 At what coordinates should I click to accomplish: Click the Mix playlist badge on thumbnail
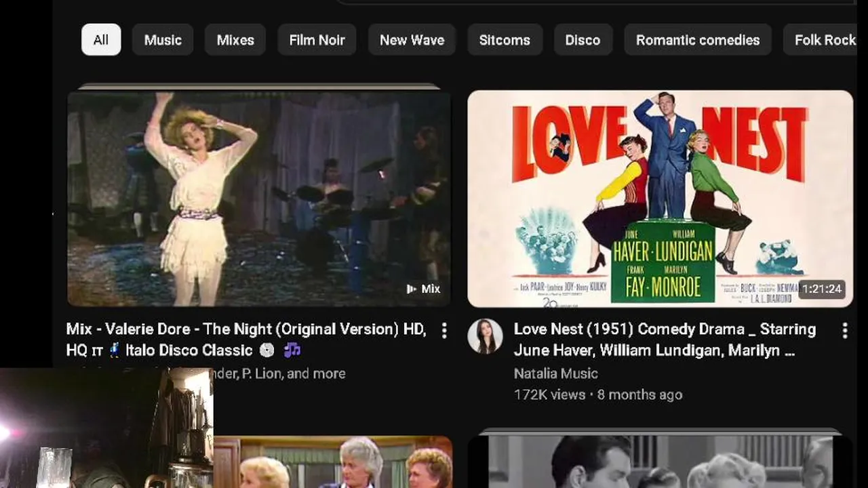[423, 289]
